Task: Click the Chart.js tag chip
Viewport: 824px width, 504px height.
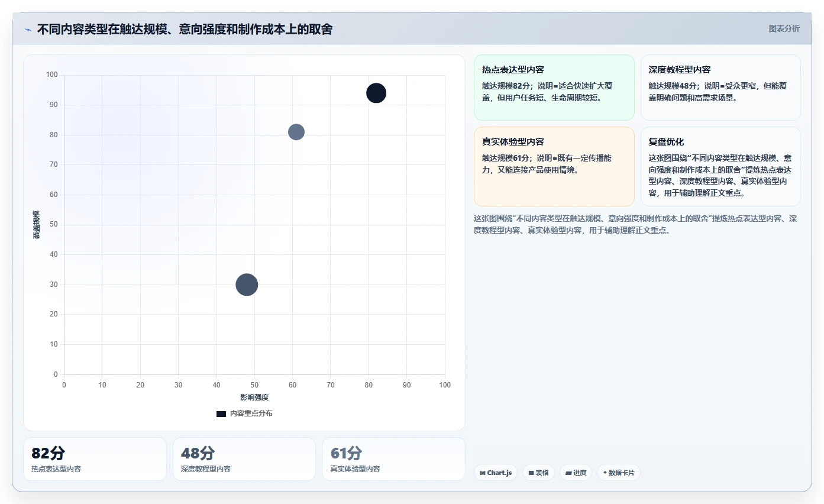Action: pyautogui.click(x=496, y=473)
